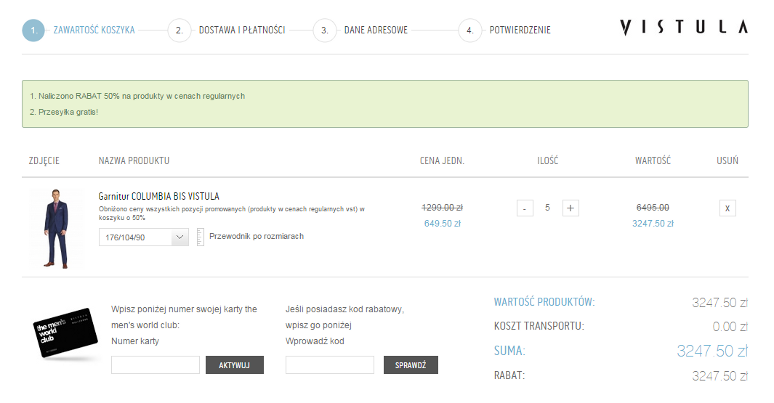Remove the suit with the x button
This screenshot has width=774, height=403.
727,208
